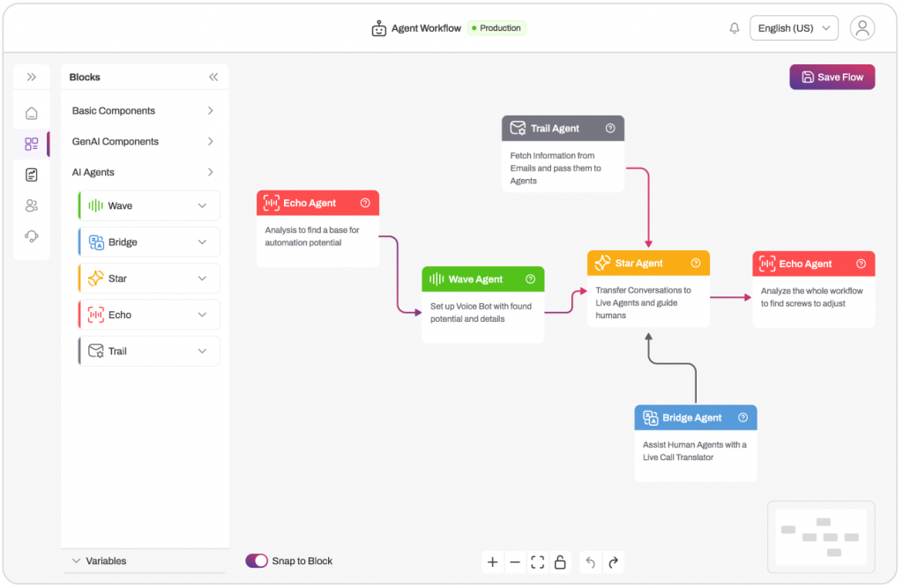This screenshot has height=588, width=903.
Task: Open the GenAI Components category
Action: [143, 142]
